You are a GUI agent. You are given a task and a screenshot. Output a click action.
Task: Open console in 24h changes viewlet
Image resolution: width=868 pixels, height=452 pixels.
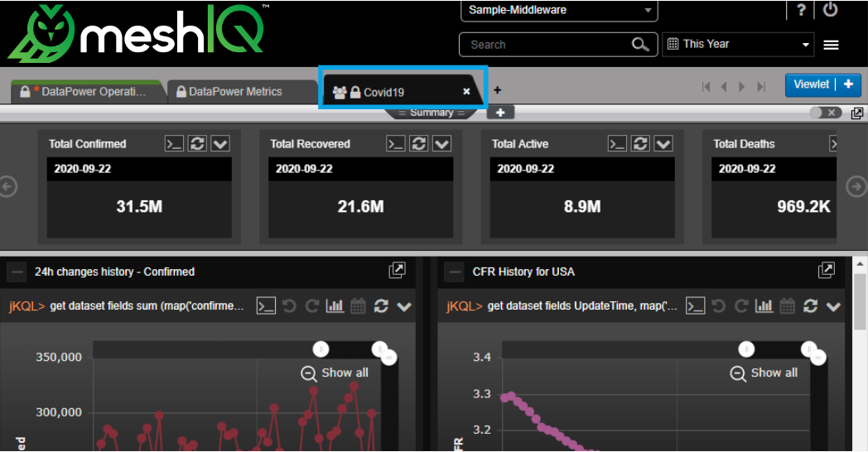click(x=266, y=306)
